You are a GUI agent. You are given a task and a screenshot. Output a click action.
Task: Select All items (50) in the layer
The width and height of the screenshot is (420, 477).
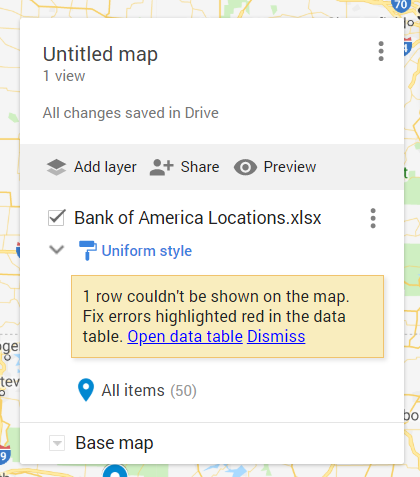tap(149, 390)
